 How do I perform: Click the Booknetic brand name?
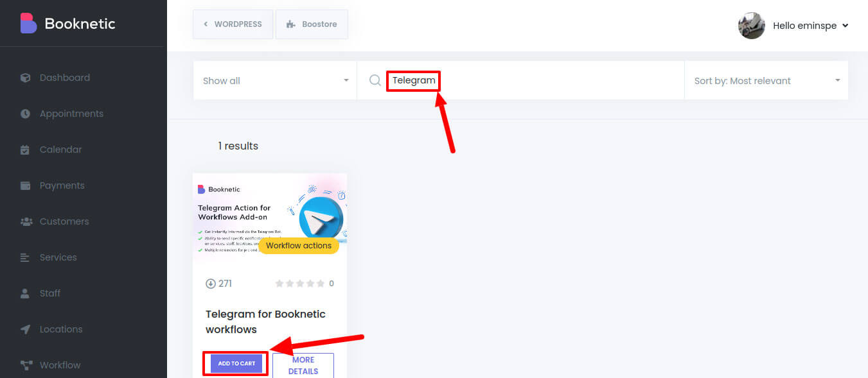(80, 24)
